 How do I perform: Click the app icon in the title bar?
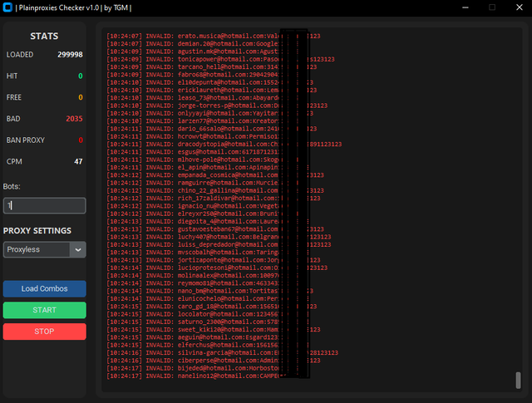pos(7,7)
